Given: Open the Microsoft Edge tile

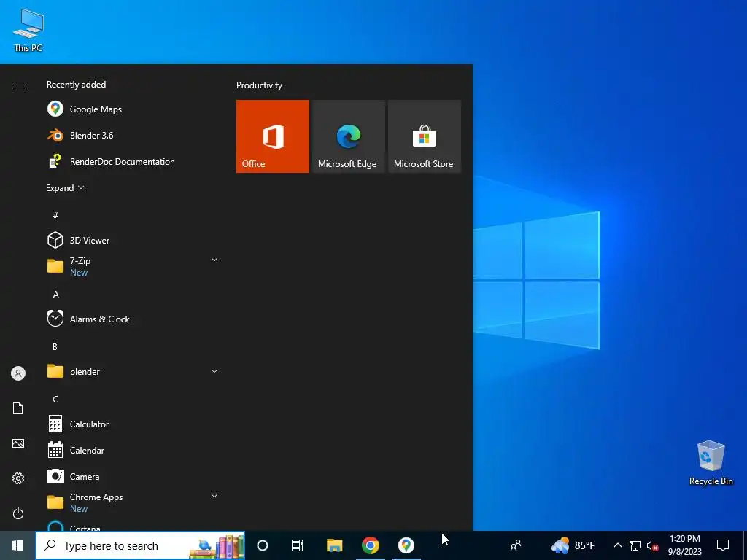Looking at the screenshot, I should (348, 136).
